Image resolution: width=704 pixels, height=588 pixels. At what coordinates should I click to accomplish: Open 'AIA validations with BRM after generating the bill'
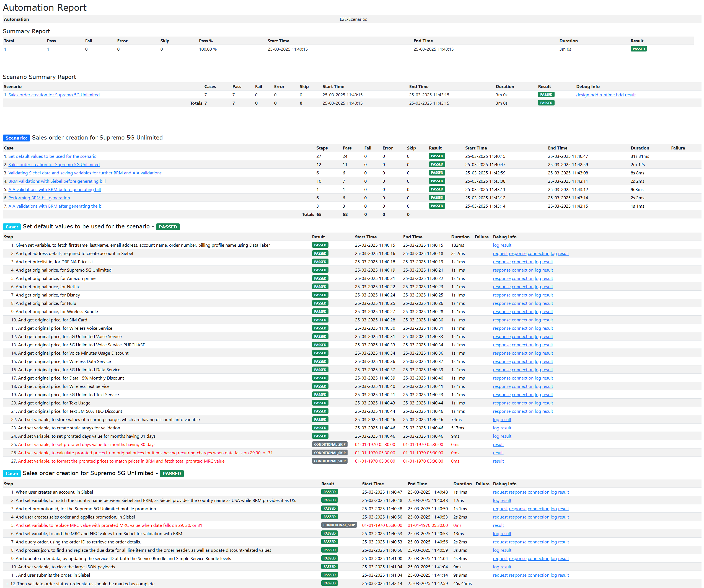click(x=56, y=206)
